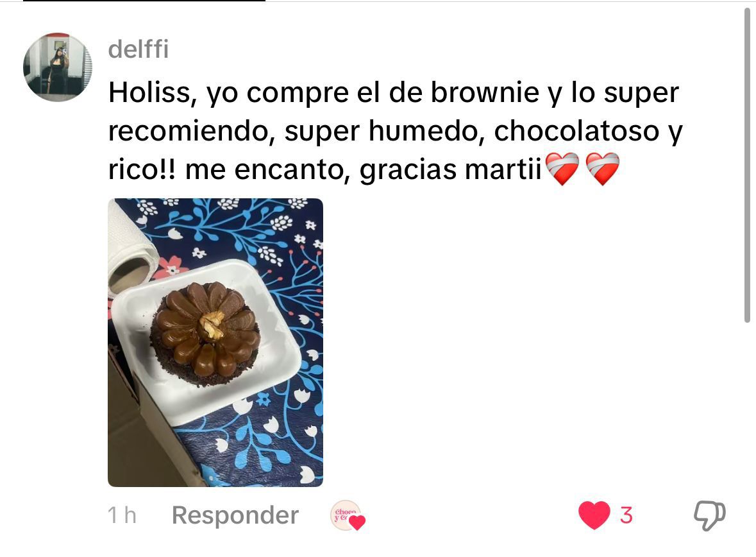The height and width of the screenshot is (557, 756).
Task: Click the 1 h timestamp
Action: tap(122, 515)
